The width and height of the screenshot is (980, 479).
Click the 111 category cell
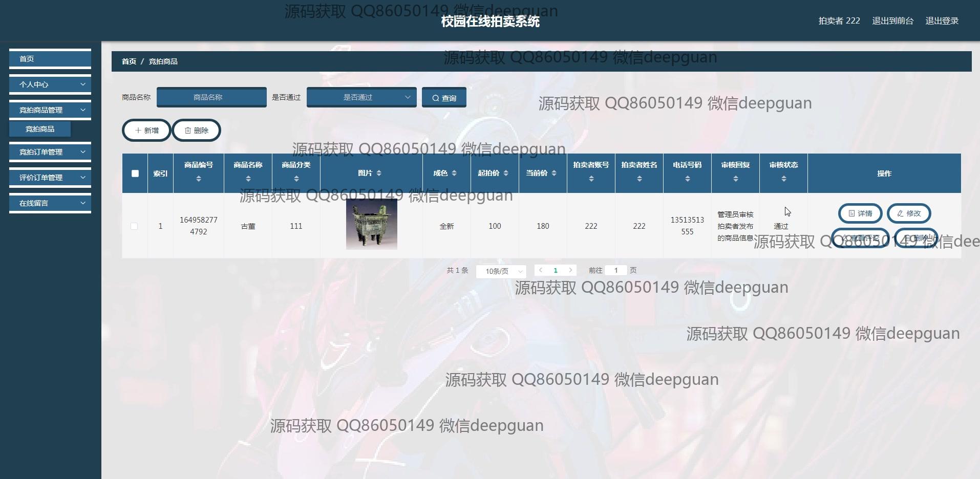(296, 226)
